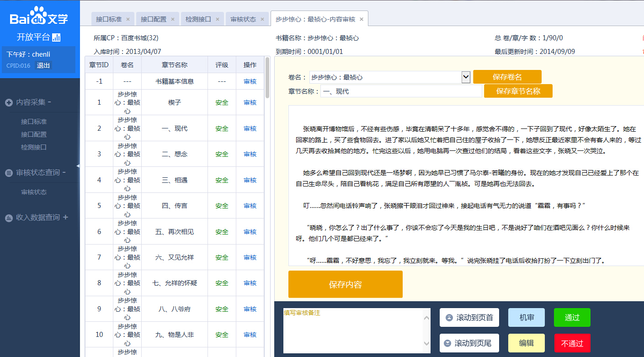644x357 pixels.
Task: Click 审核 for chapter 九、物是人非
Action: [x=250, y=335]
